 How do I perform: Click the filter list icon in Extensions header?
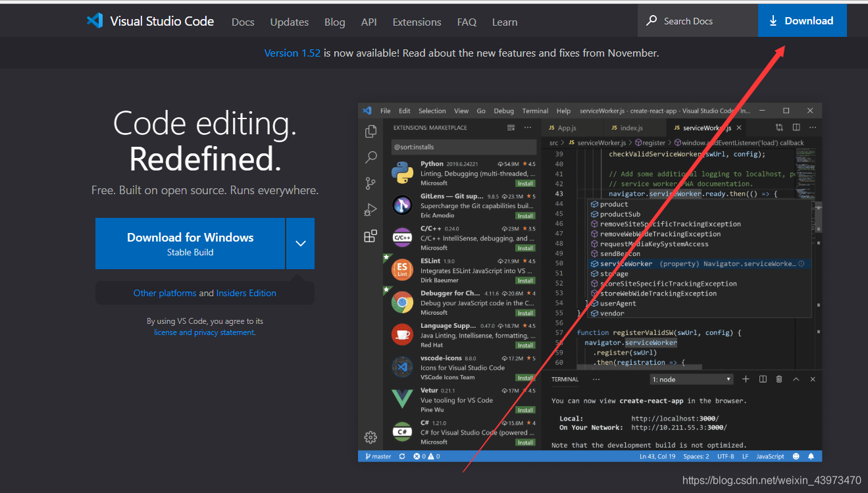511,128
